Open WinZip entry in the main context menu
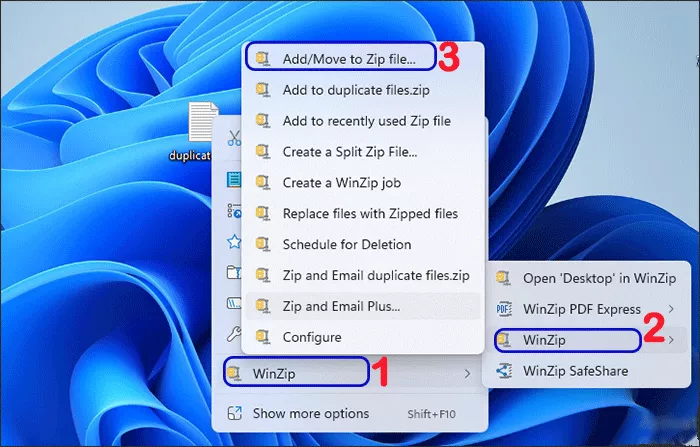This screenshot has width=700, height=447. coord(350,373)
